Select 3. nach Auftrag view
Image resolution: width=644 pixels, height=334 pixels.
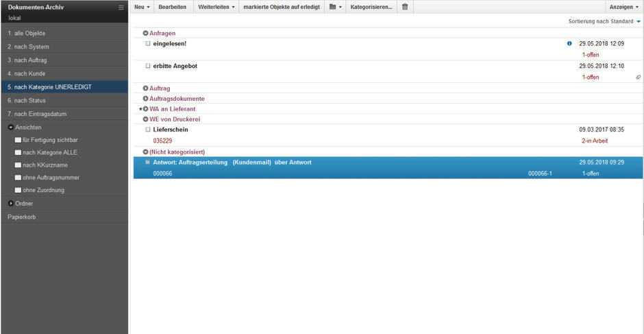[64, 60]
